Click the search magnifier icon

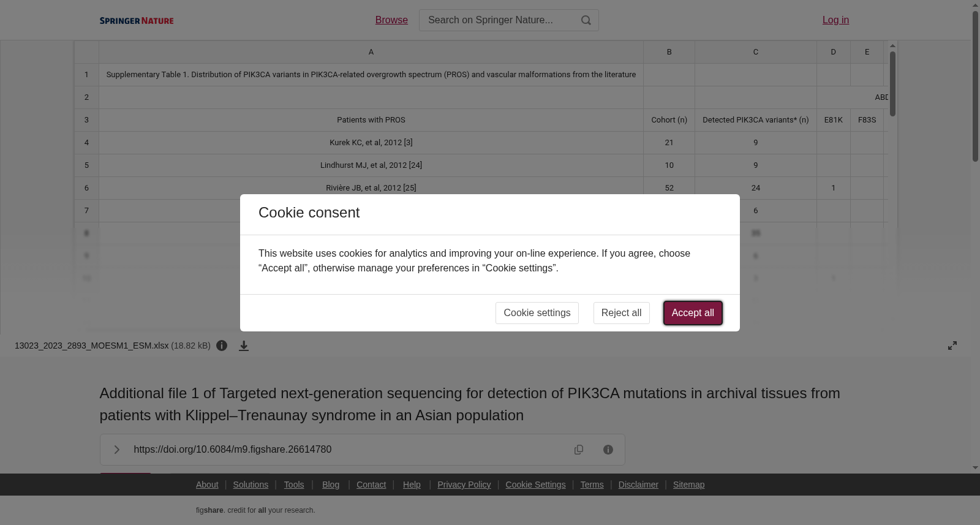(x=586, y=20)
